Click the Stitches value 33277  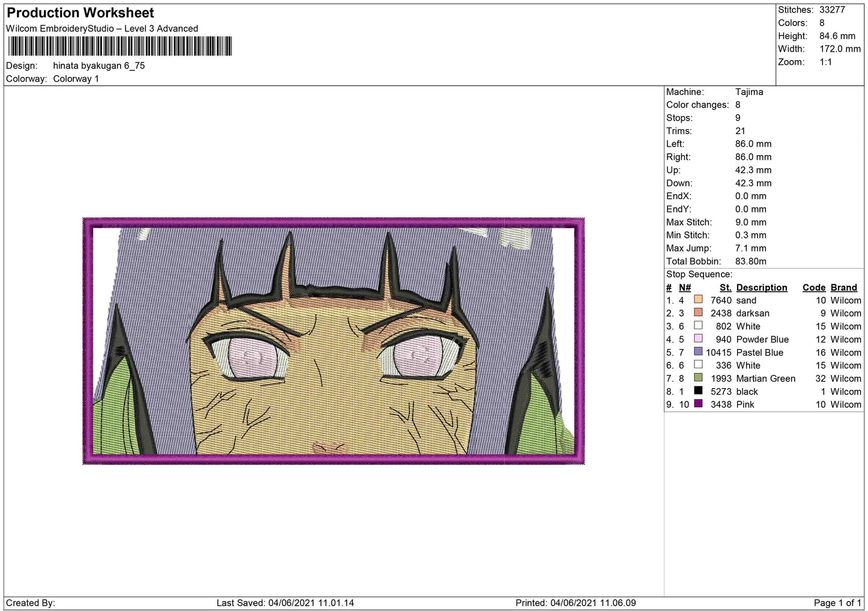coord(832,10)
